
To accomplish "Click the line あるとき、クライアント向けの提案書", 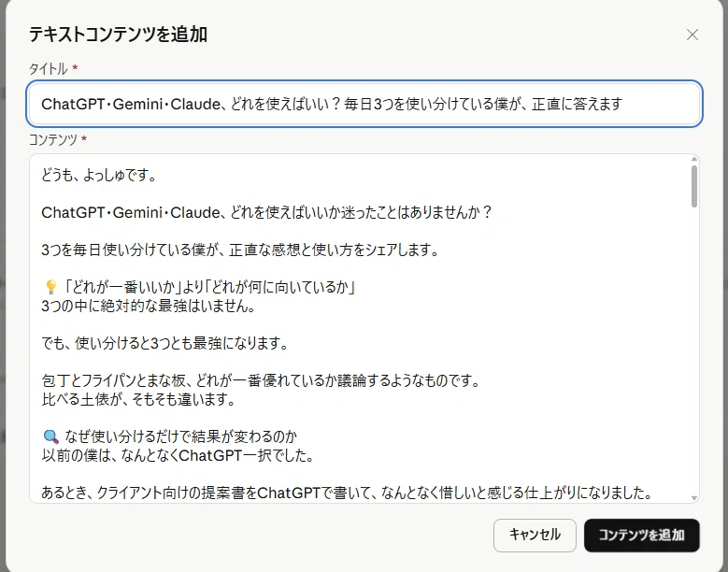I will pos(348,493).
